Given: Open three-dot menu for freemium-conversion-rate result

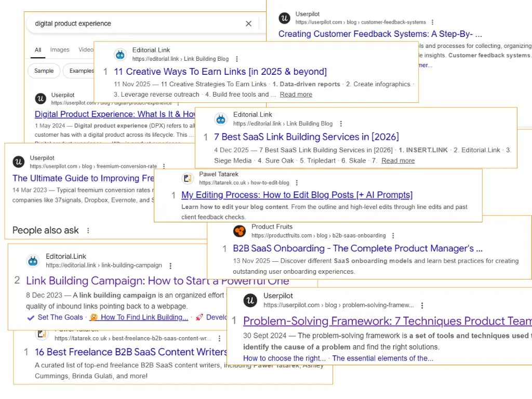Looking at the screenshot, I should click(164, 166).
